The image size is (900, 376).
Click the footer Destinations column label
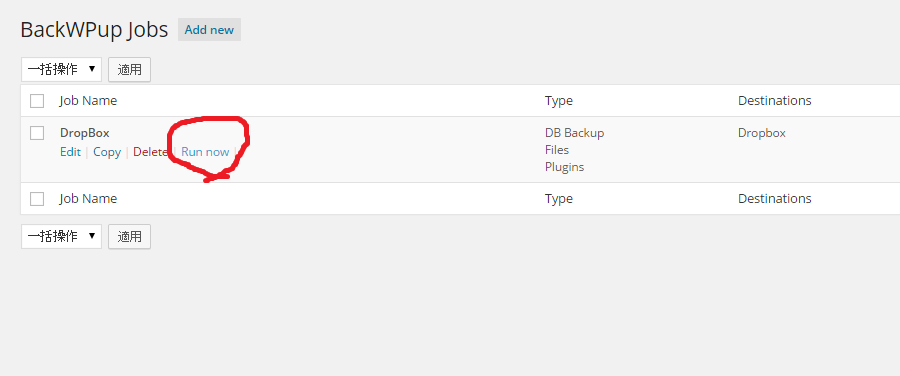(x=774, y=199)
